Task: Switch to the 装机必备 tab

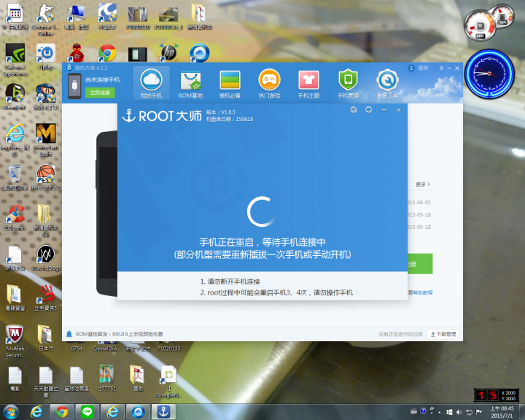Action: click(230, 83)
